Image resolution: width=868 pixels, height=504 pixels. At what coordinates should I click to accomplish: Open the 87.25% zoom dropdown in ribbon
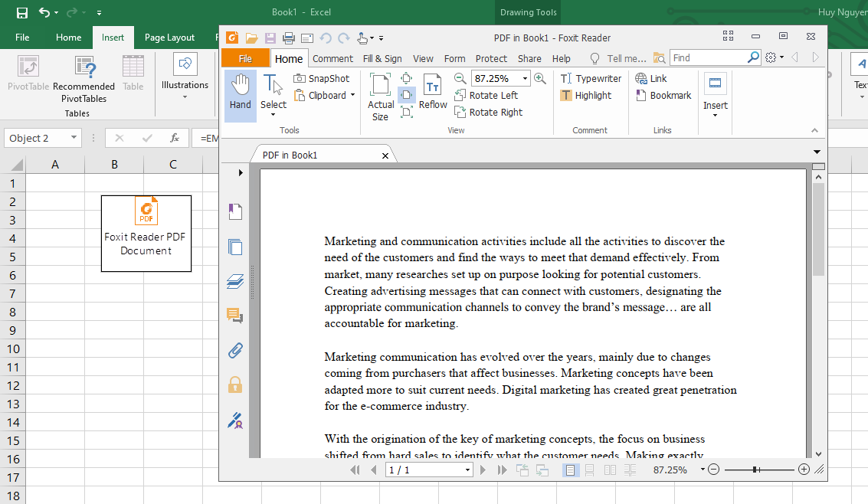(x=525, y=78)
